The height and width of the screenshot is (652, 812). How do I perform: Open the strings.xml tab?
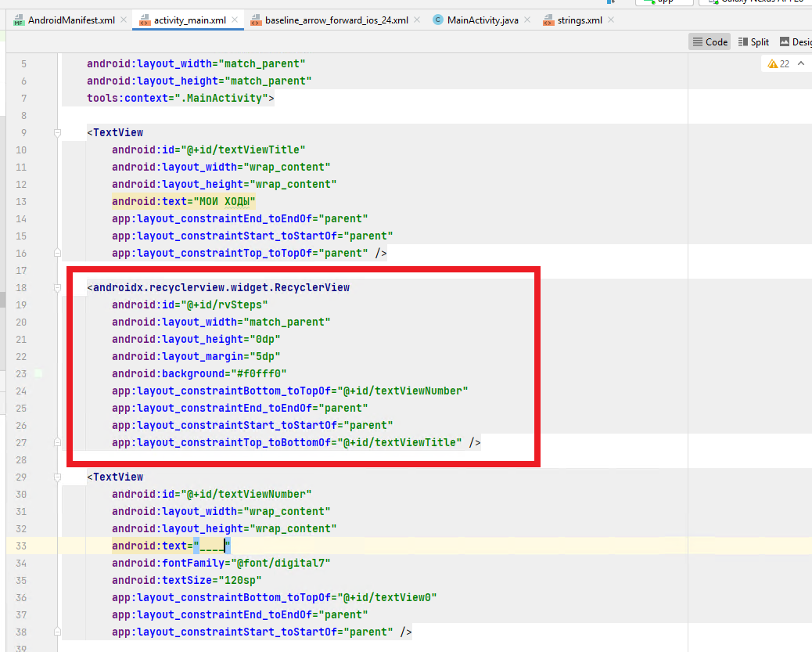(x=580, y=20)
